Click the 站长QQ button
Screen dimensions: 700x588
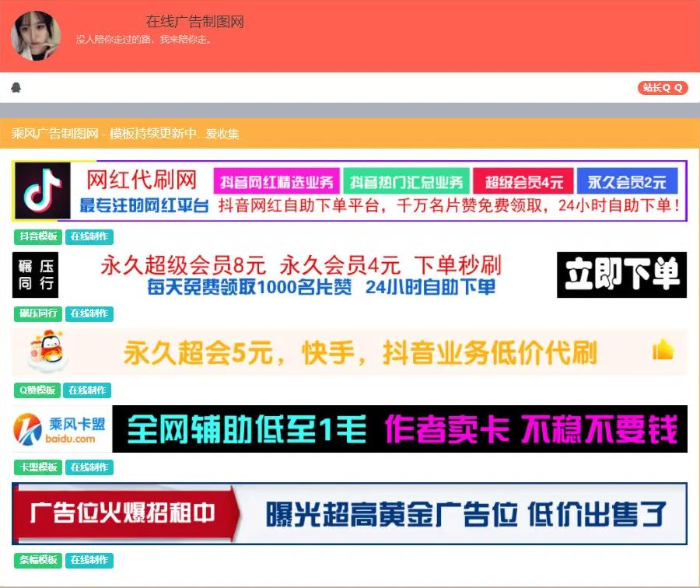tap(663, 88)
